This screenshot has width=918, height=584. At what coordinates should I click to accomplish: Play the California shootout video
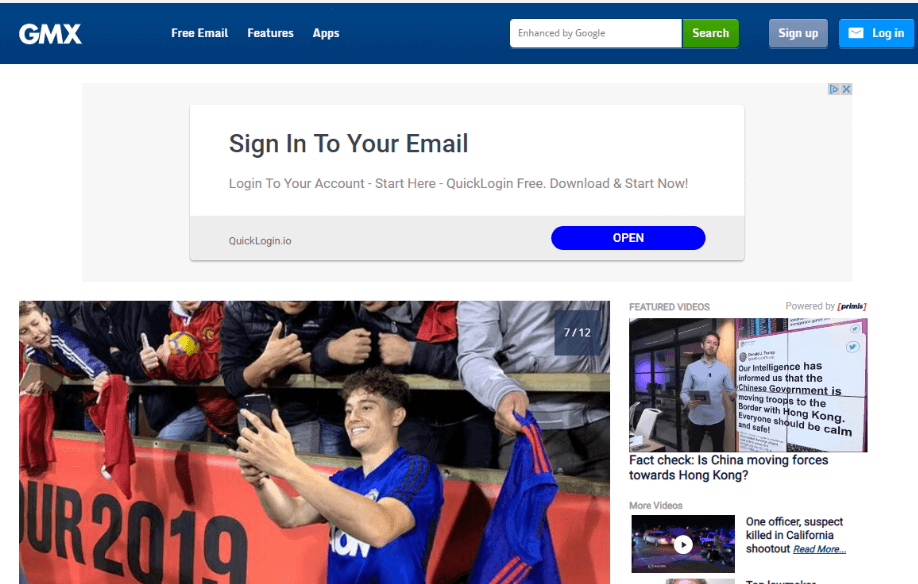click(683, 544)
